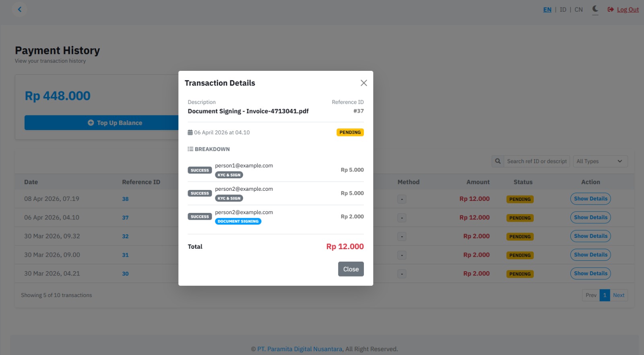The width and height of the screenshot is (644, 355).
Task: Toggle dark mode with the moon icon
Action: [594, 9]
